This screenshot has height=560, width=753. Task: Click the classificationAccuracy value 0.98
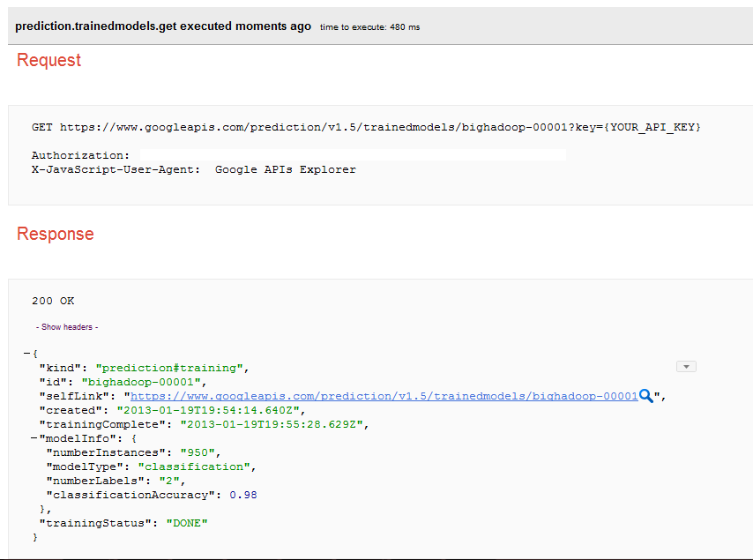pyautogui.click(x=243, y=495)
